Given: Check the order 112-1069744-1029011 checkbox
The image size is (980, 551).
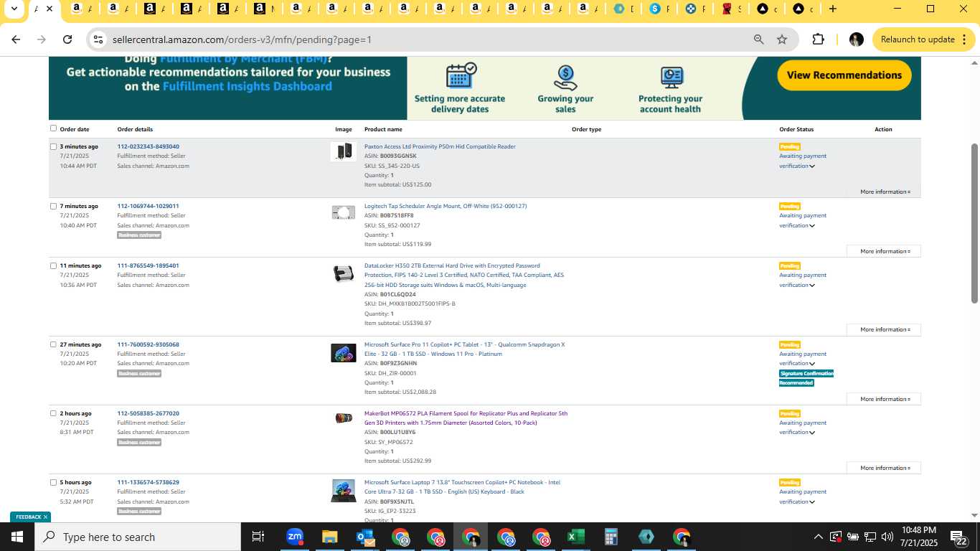Looking at the screenshot, I should click(53, 206).
